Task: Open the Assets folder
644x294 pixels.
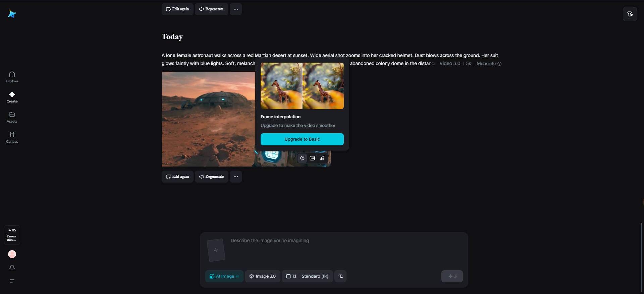Action: click(x=12, y=117)
